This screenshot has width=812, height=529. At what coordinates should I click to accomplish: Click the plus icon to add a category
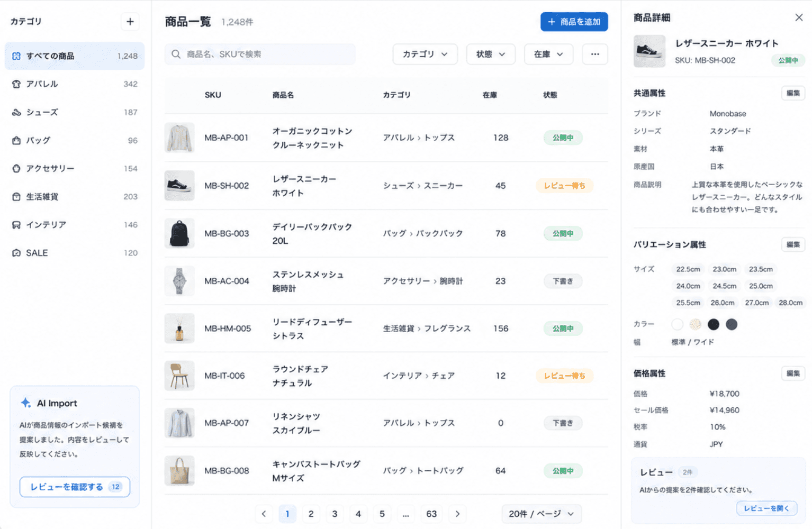[x=130, y=22]
